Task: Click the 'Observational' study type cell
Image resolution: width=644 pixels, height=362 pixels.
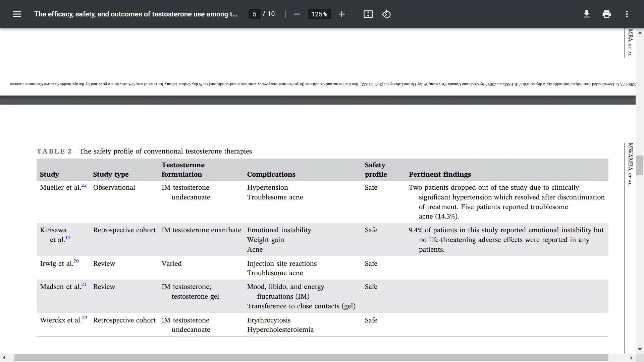Action: (114, 187)
